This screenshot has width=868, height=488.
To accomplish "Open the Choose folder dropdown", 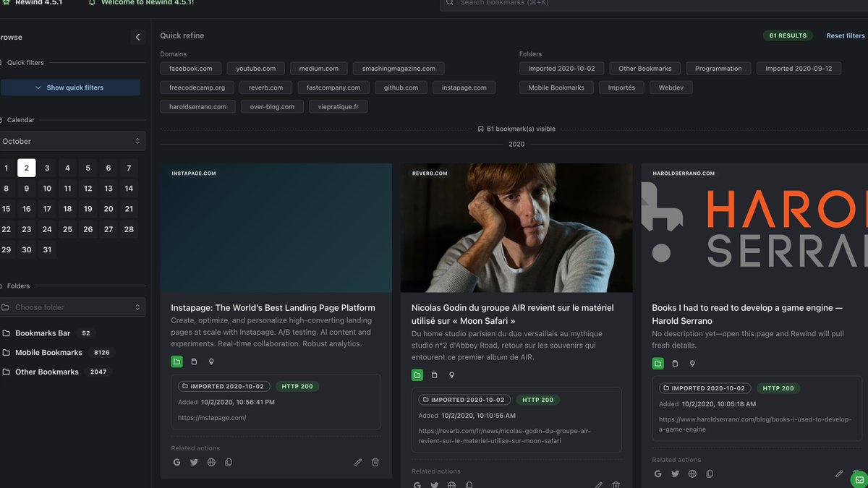I will tap(71, 307).
